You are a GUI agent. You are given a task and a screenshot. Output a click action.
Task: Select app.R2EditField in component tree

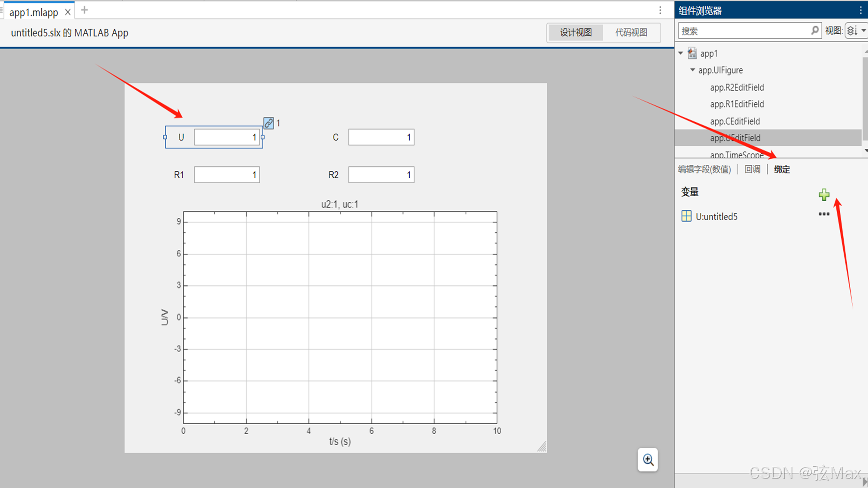coord(737,88)
